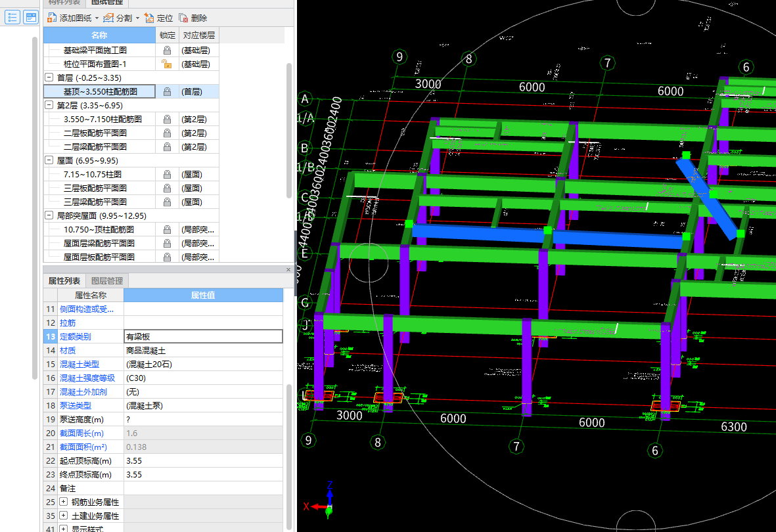Open the 侧面构造或受... property link
Screen dimensions: 776x532
click(87, 309)
